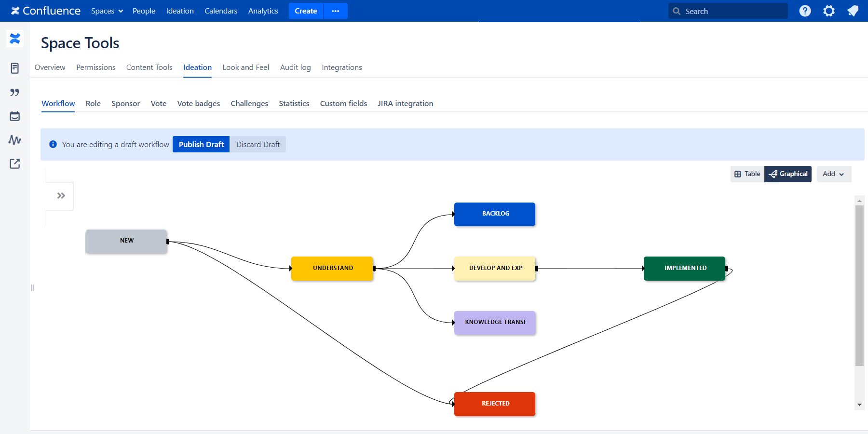868x434 pixels.
Task: Click the Create more options ellipsis
Action: (x=336, y=11)
